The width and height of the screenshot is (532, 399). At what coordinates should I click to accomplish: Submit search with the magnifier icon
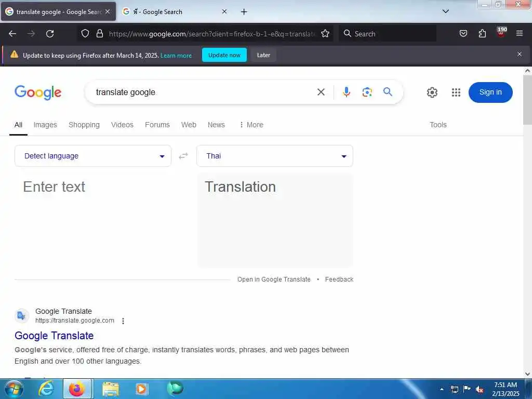(x=388, y=91)
